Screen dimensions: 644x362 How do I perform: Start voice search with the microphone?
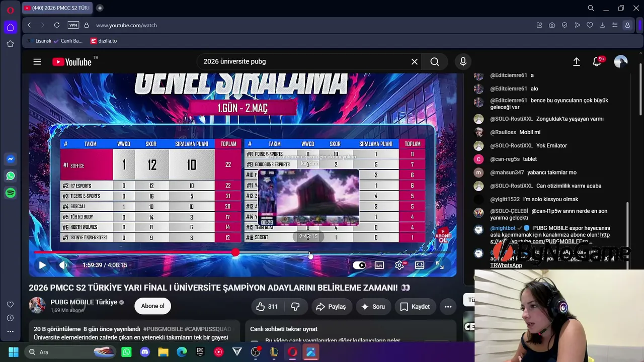point(463,61)
